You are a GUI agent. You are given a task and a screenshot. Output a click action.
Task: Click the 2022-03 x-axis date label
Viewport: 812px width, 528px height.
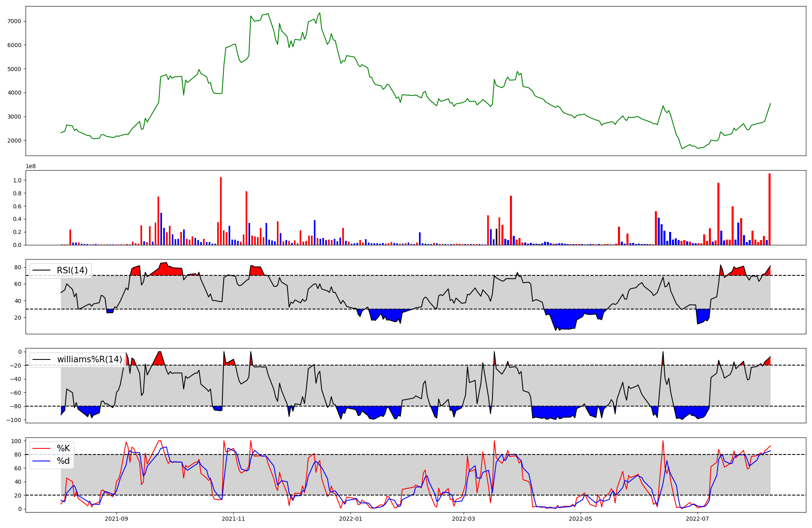pyautogui.click(x=464, y=519)
